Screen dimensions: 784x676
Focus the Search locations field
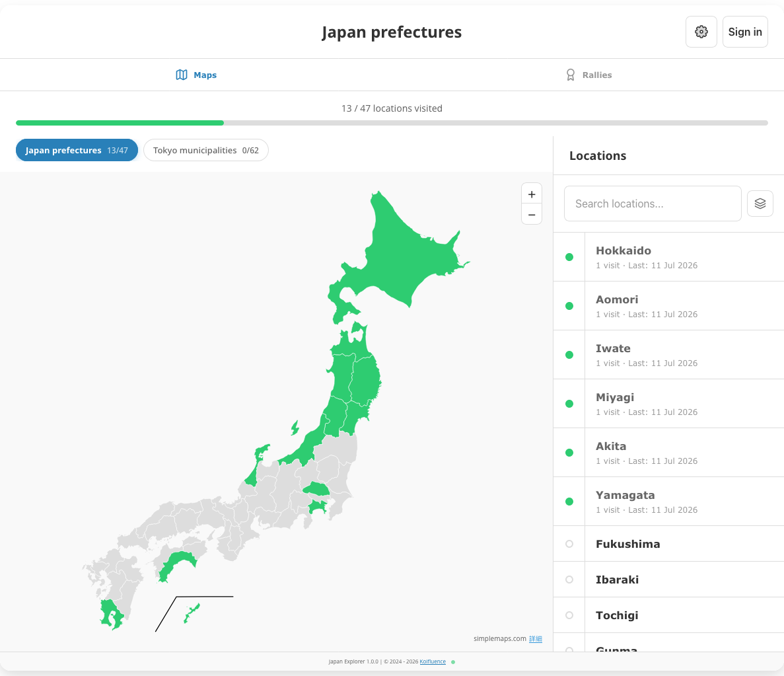[x=653, y=204]
